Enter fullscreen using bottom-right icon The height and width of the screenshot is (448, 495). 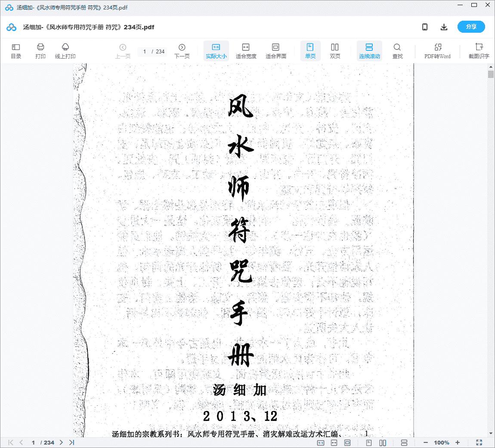[479, 442]
